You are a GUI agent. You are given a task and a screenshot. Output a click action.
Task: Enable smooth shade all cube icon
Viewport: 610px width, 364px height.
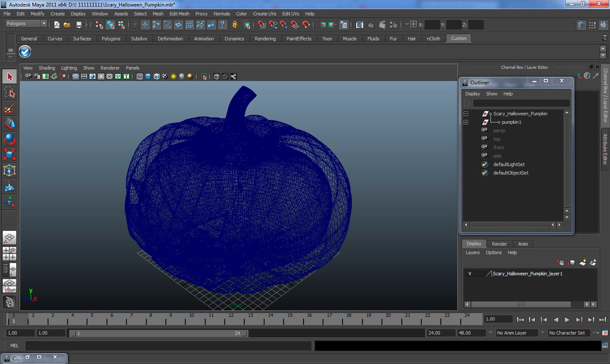(148, 77)
